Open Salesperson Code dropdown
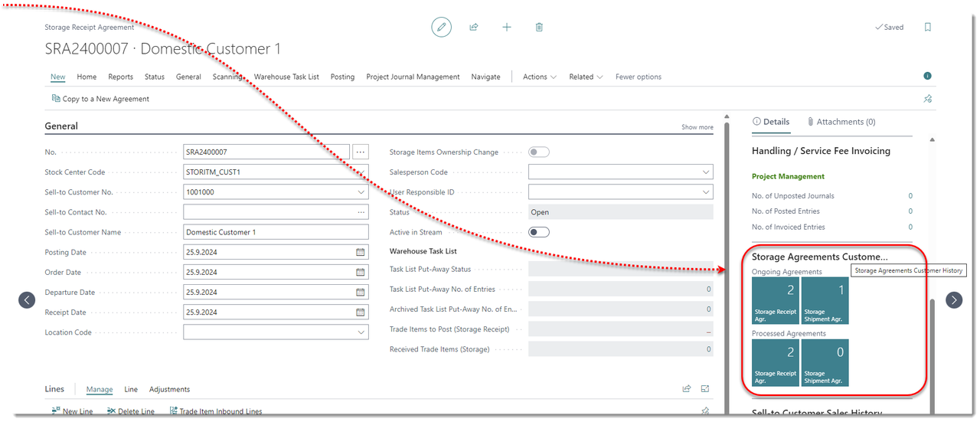This screenshot has height=422, width=980. (x=704, y=172)
